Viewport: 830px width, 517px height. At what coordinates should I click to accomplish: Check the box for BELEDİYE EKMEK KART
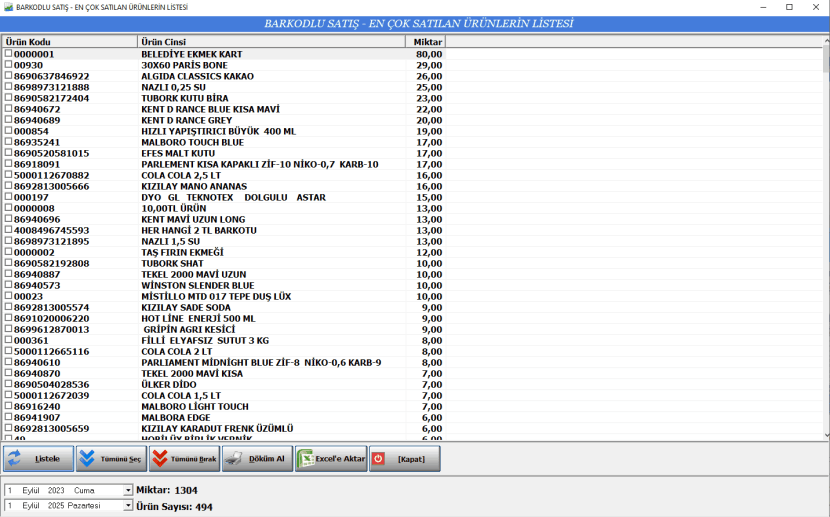coord(8,53)
